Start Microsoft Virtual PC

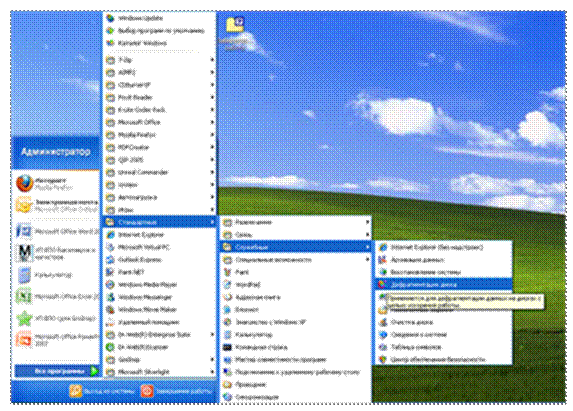click(159, 247)
